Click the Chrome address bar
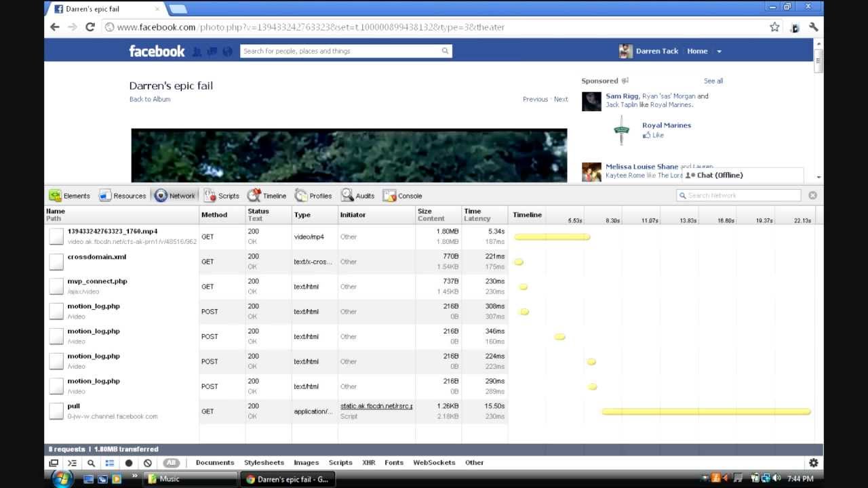 tap(434, 27)
